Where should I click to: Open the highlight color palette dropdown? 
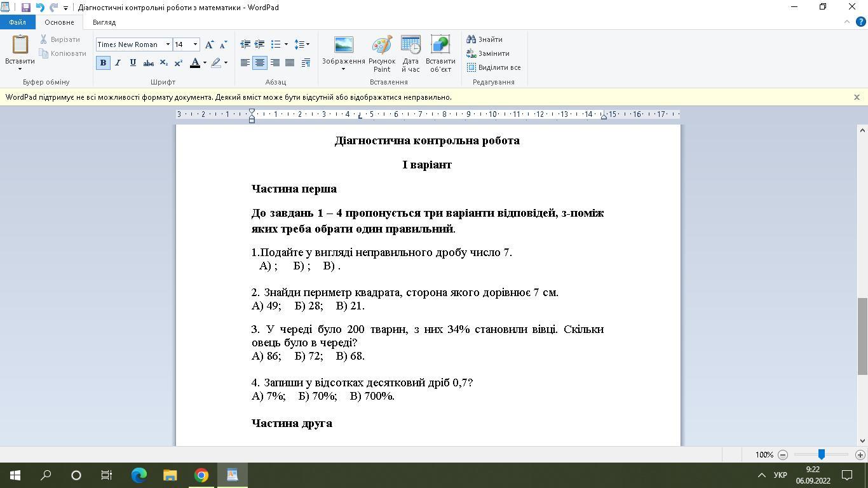coord(226,63)
